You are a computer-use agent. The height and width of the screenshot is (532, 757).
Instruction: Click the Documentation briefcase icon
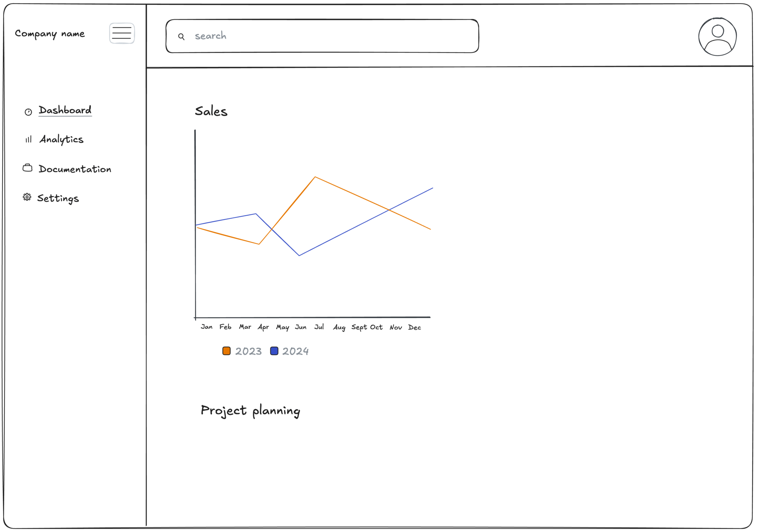coord(27,168)
